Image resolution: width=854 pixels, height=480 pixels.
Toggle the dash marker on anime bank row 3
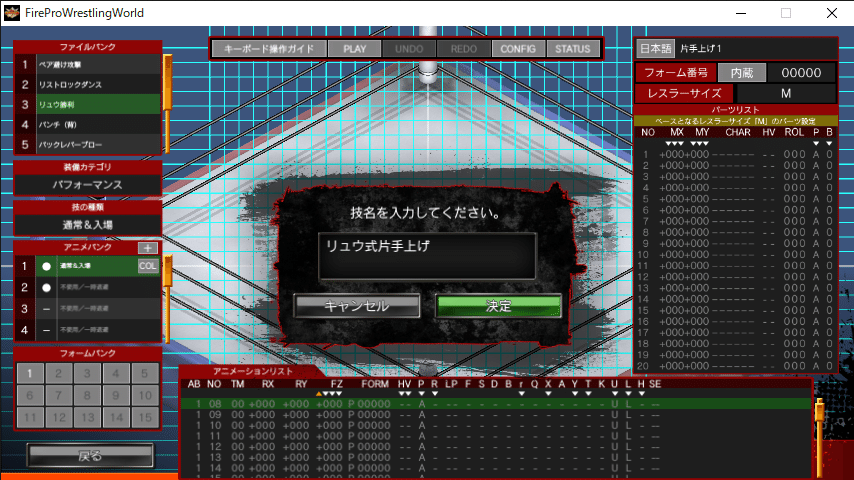click(x=46, y=309)
